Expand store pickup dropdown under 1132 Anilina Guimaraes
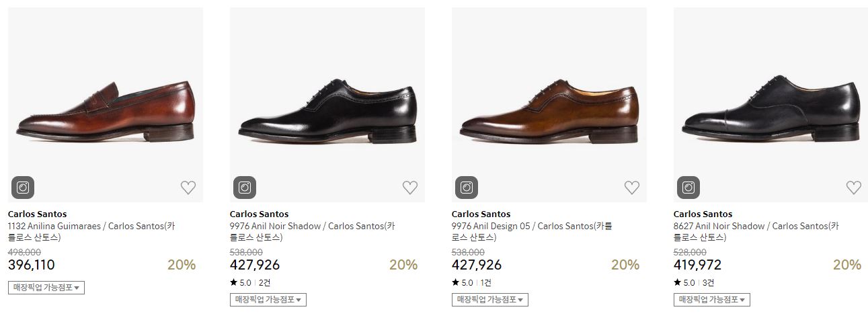The height and width of the screenshot is (326, 868). (x=46, y=288)
